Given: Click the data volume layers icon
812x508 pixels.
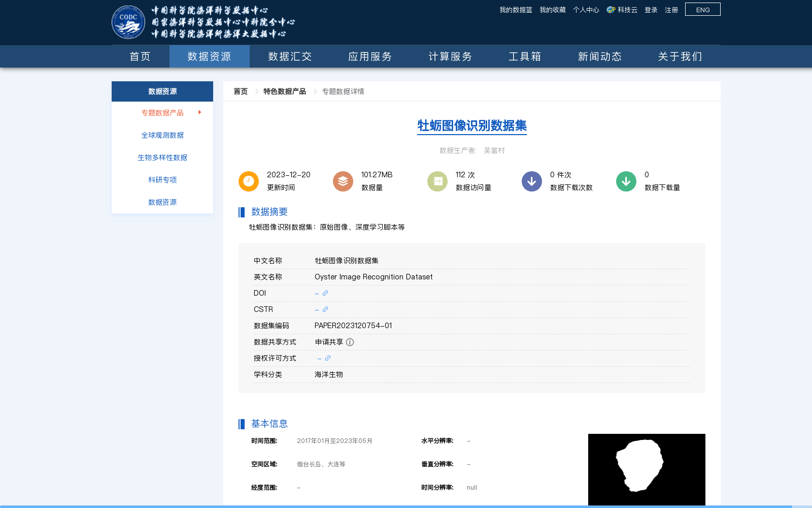Looking at the screenshot, I should [x=343, y=181].
